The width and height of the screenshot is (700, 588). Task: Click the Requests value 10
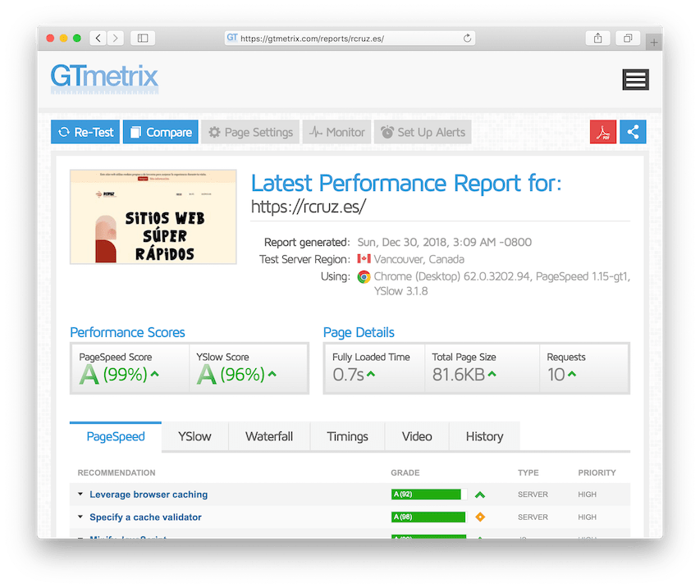coord(556,374)
